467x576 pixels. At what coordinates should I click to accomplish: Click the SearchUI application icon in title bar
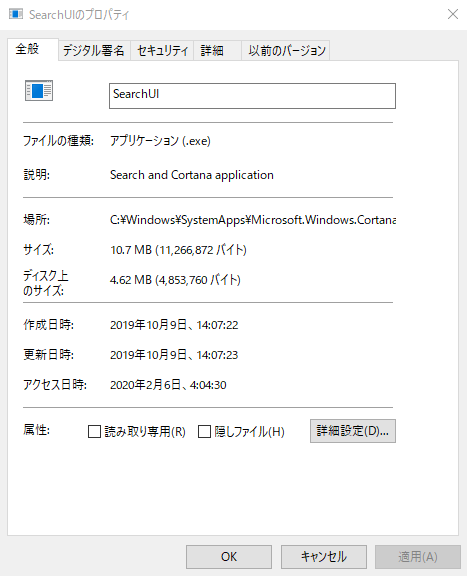point(16,14)
